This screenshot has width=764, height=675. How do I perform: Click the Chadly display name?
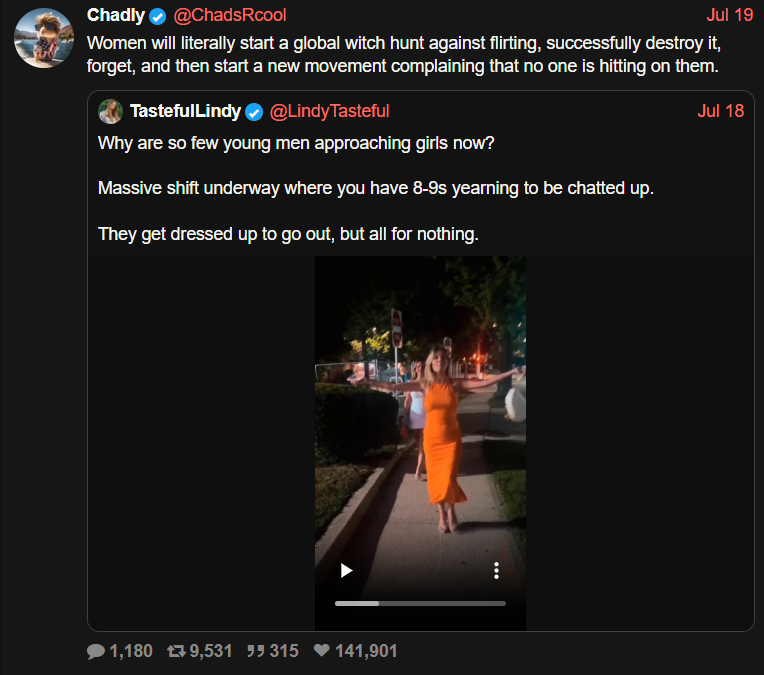point(115,15)
